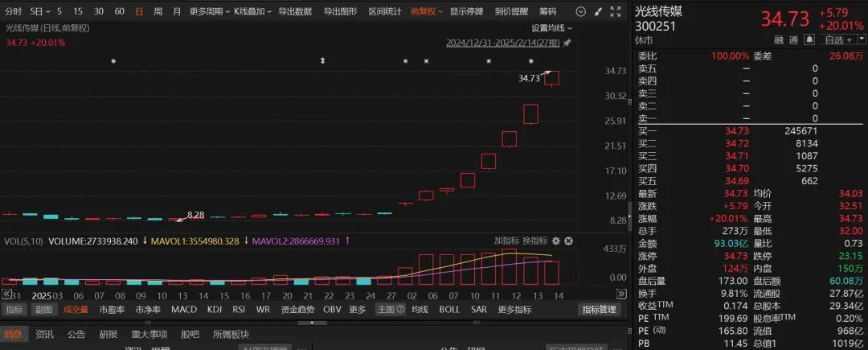Viewport: 868px width, 350px height.
Task: Expand 更多 sub-chart indicators list
Action: click(x=358, y=310)
